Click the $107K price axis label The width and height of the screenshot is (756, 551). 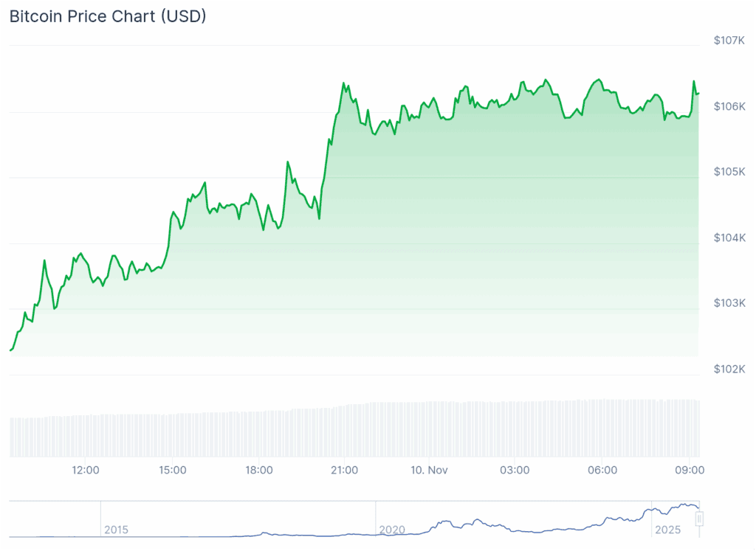click(x=729, y=41)
